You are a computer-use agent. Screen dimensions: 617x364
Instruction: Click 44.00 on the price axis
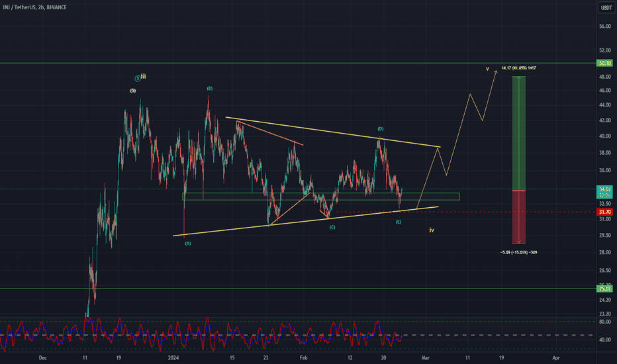click(x=605, y=105)
